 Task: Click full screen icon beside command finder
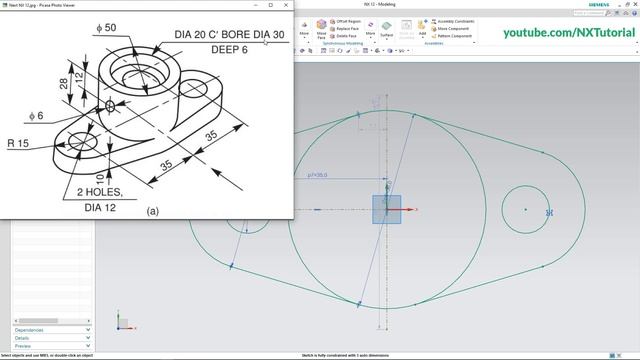[x=617, y=13]
